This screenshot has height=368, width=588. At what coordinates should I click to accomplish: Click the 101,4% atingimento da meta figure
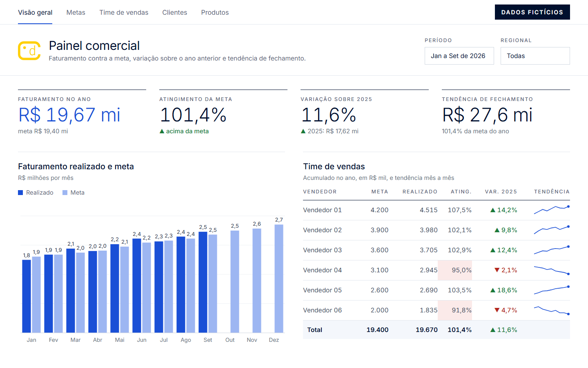pyautogui.click(x=193, y=115)
